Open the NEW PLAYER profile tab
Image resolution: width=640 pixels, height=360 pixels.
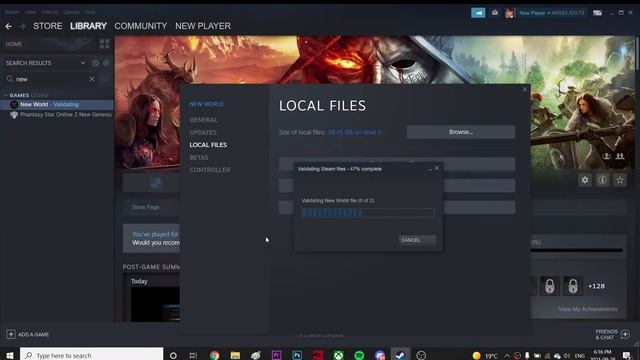(203, 26)
